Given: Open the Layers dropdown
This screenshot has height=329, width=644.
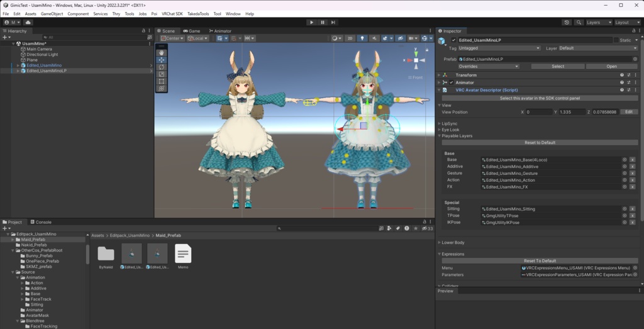Looking at the screenshot, I should [x=599, y=22].
